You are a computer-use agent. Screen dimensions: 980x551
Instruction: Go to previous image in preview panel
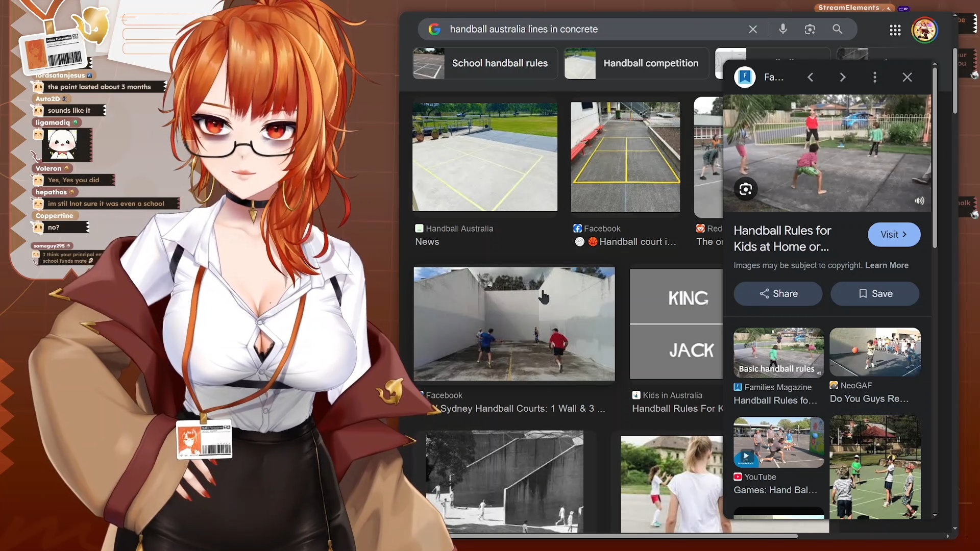(x=811, y=77)
